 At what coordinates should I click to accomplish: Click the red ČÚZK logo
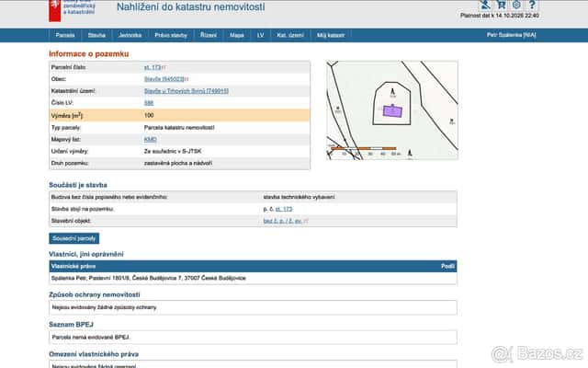pos(55,10)
